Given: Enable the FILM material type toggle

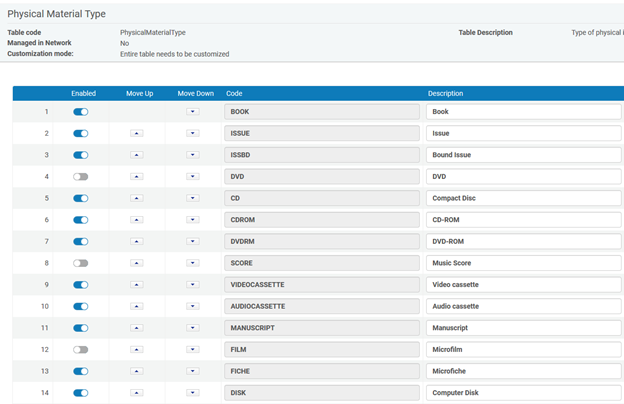Looking at the screenshot, I should 80,349.
